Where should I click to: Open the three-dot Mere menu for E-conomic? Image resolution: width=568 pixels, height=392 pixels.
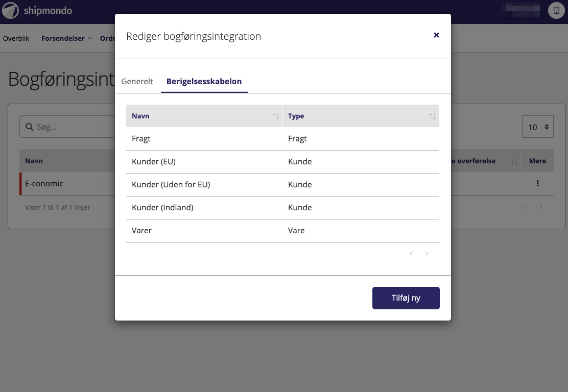(x=537, y=184)
